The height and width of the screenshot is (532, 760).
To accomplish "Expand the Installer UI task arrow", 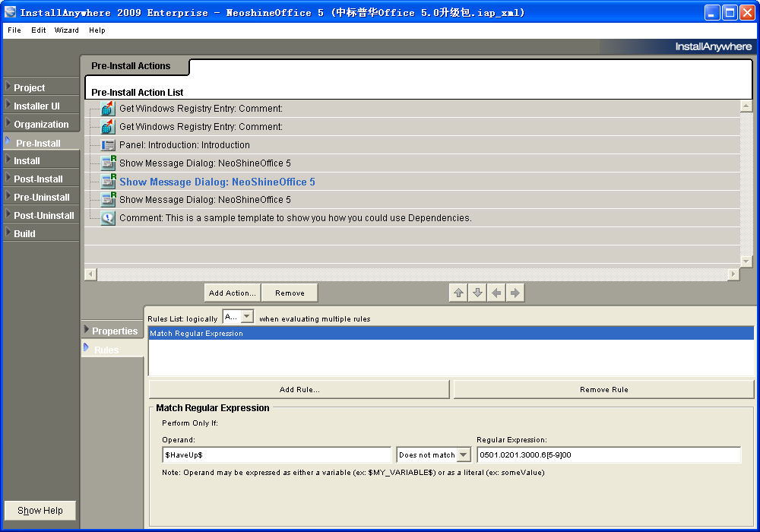I will coord(8,104).
